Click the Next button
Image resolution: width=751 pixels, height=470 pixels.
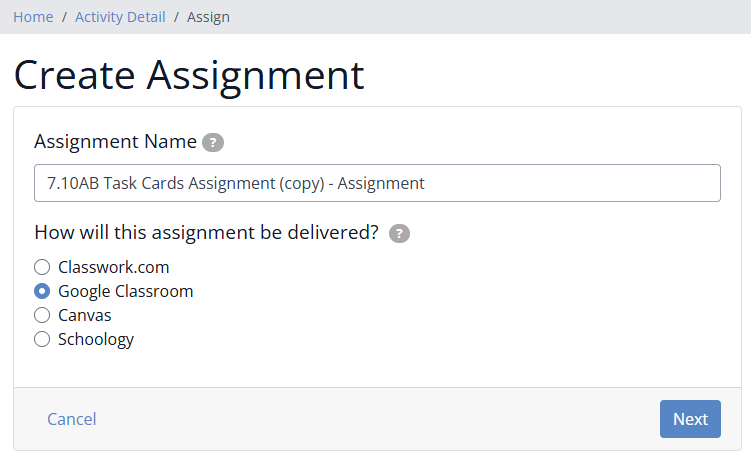pyautogui.click(x=690, y=419)
